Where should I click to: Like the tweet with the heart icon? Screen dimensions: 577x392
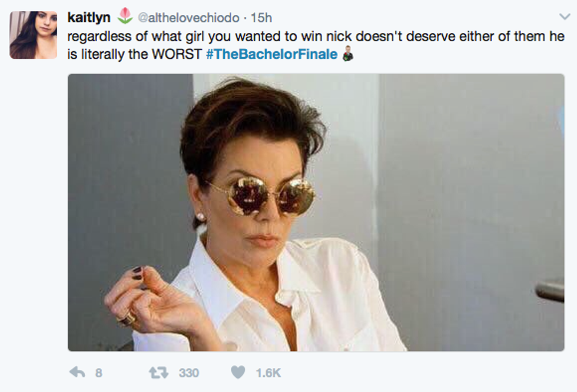(238, 373)
